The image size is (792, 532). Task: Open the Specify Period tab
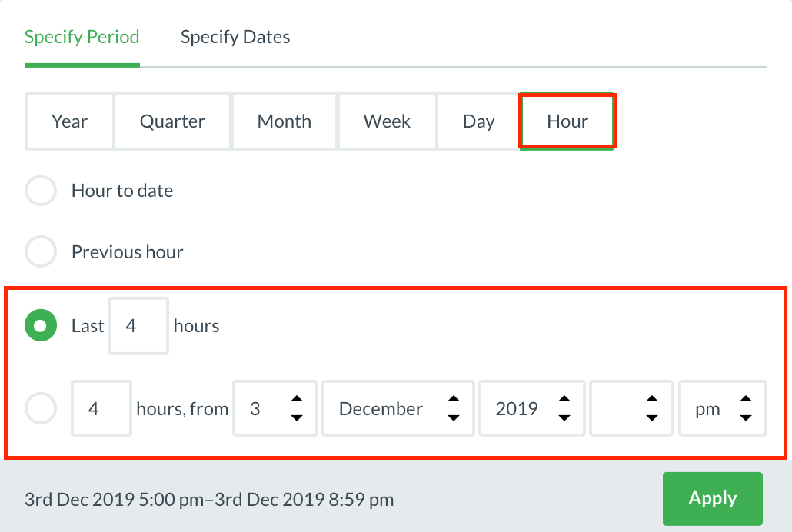pos(82,36)
